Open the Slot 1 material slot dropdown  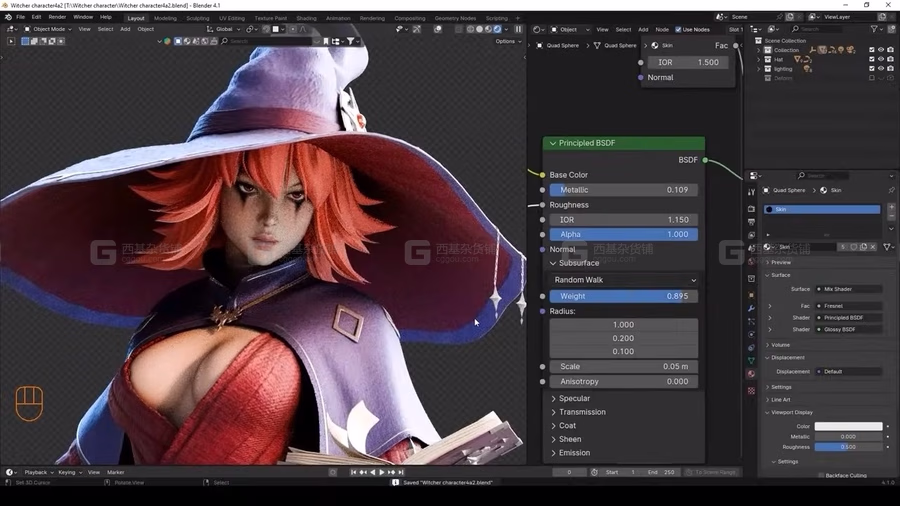coord(735,29)
